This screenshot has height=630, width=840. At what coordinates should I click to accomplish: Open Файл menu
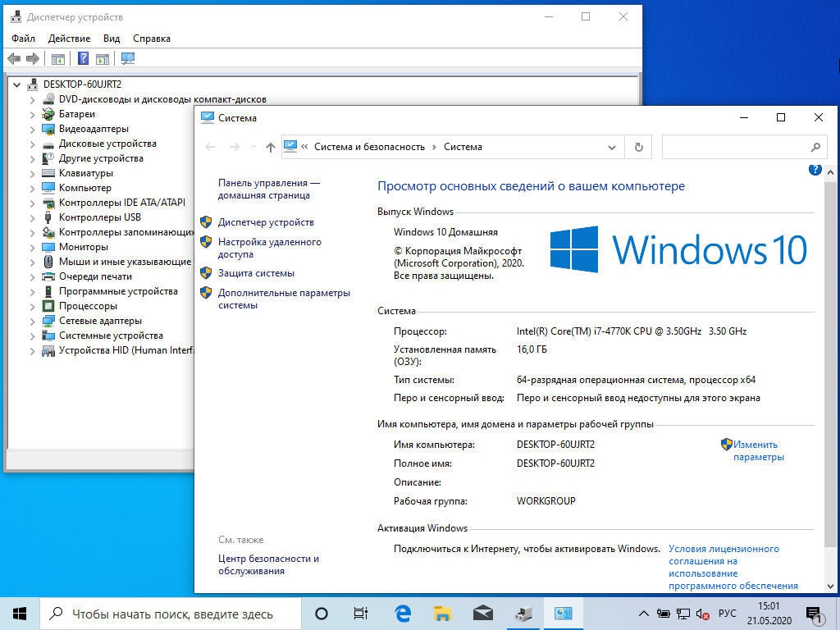point(24,39)
